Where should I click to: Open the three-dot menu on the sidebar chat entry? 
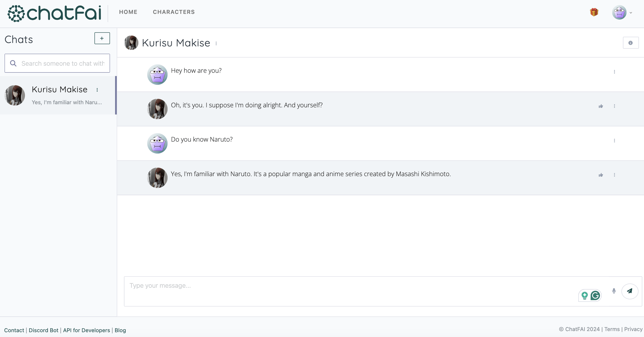[98, 90]
